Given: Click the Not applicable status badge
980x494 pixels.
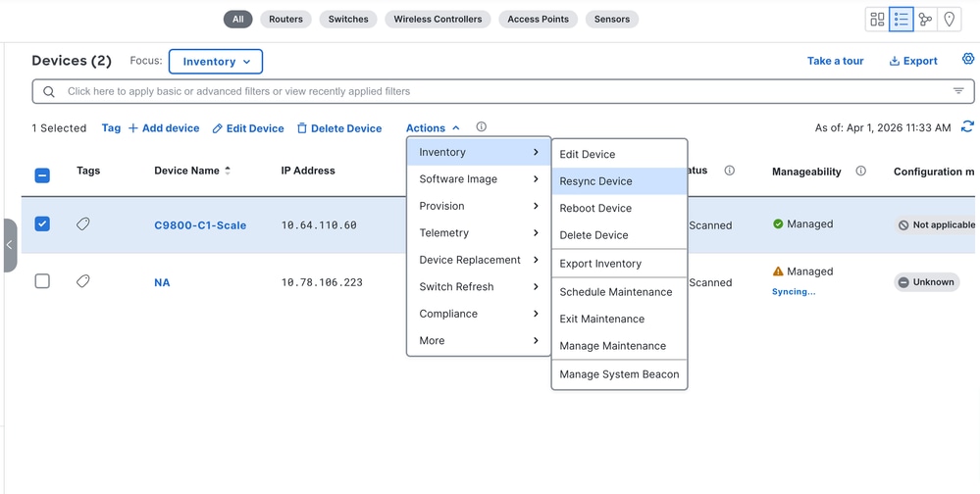Looking at the screenshot, I should [x=935, y=224].
